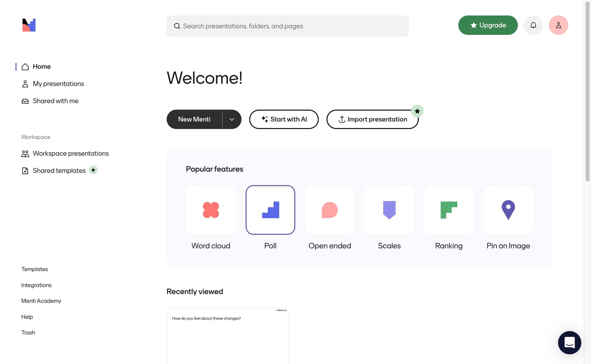Choose the Open ended feature icon
The width and height of the screenshot is (591, 364).
point(330,210)
